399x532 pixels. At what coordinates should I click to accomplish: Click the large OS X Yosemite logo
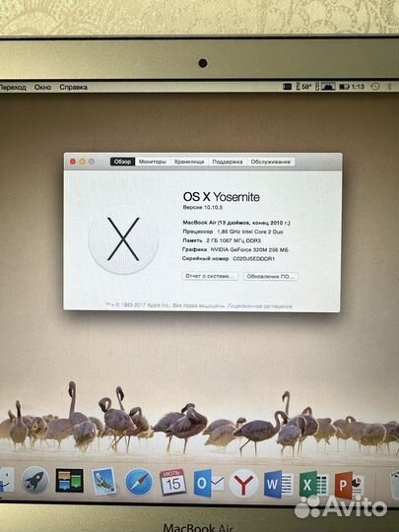click(123, 238)
